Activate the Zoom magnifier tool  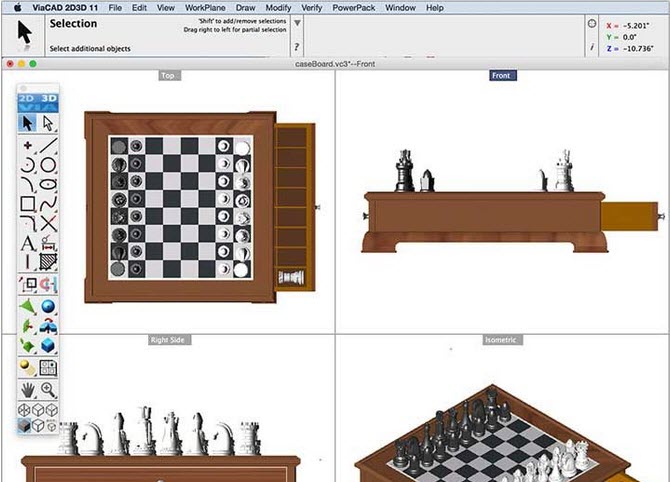tap(48, 390)
